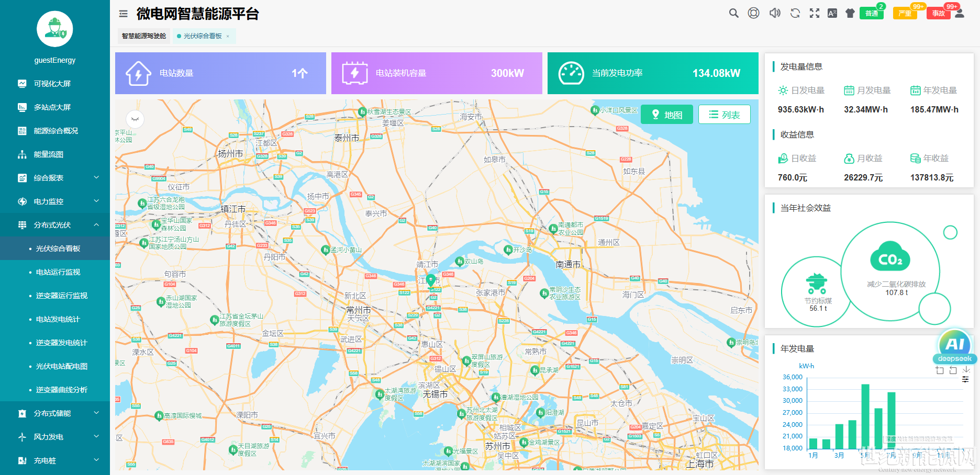Screen dimensions: 980x475
Task: View the 严重 alarms
Action: tap(905, 13)
